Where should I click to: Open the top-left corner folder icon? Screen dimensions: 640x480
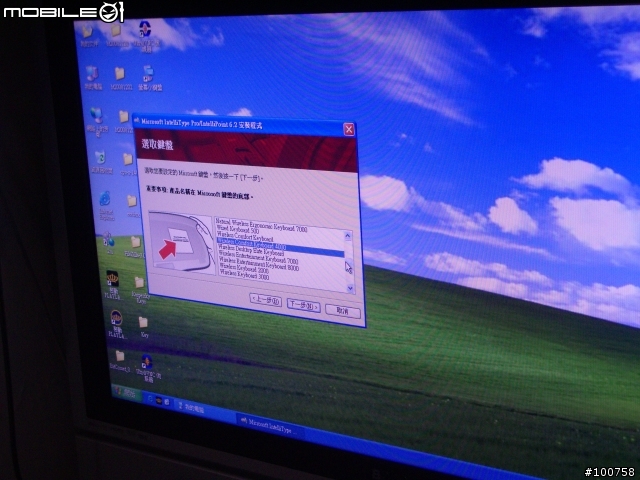coord(88,35)
